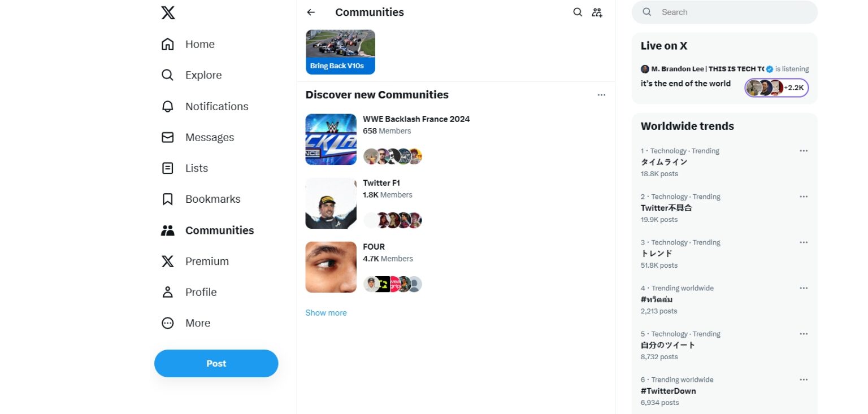Select the Communities people icon
This screenshot has width=868, height=414.
click(167, 230)
